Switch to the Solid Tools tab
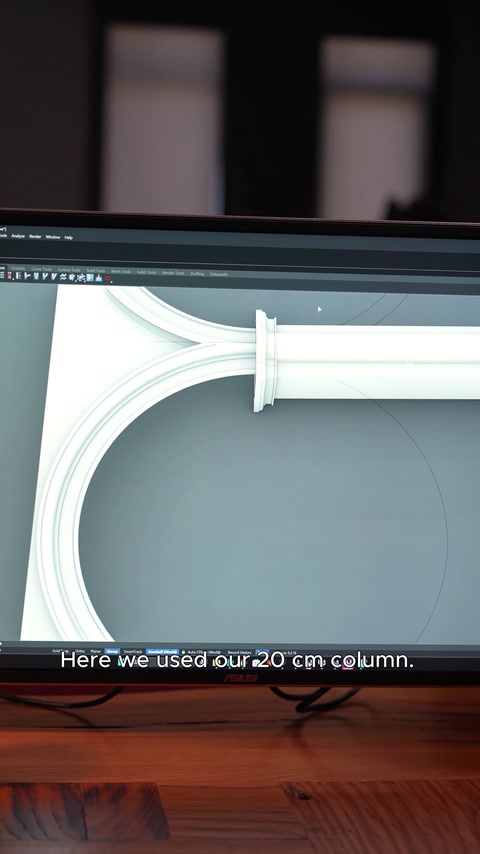 tap(96, 271)
